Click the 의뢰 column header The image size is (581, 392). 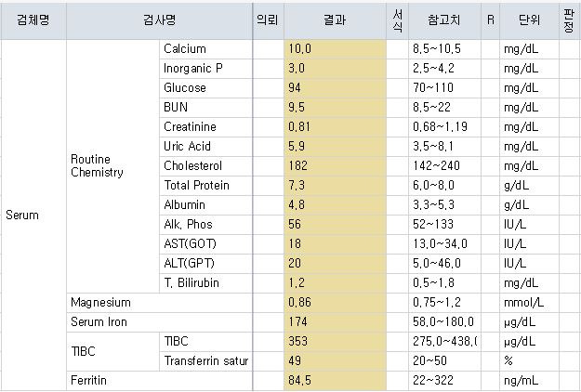[268, 20]
